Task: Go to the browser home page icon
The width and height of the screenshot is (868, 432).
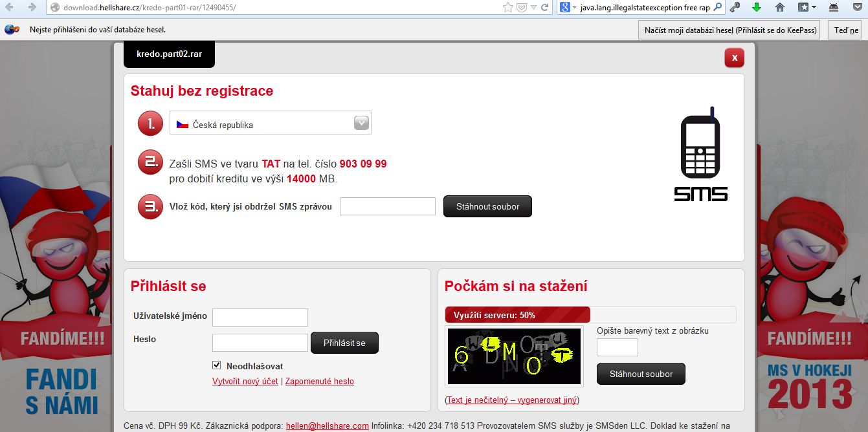Action: pos(780,7)
